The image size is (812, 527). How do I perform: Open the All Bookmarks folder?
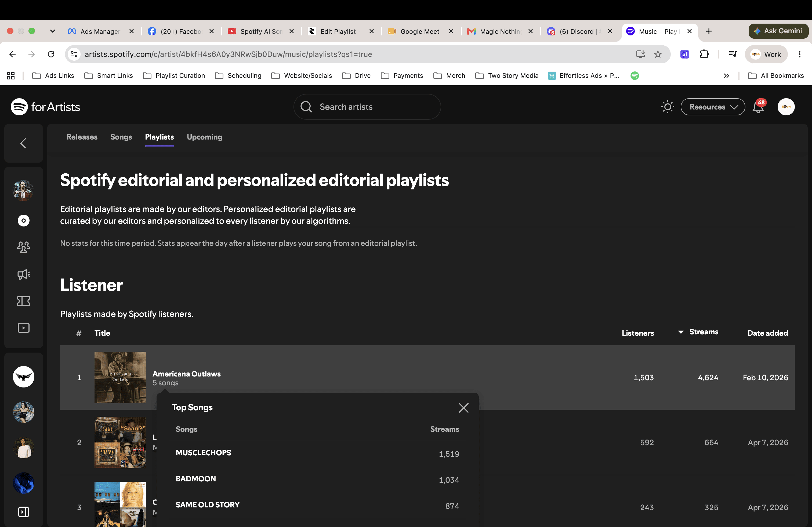click(776, 76)
